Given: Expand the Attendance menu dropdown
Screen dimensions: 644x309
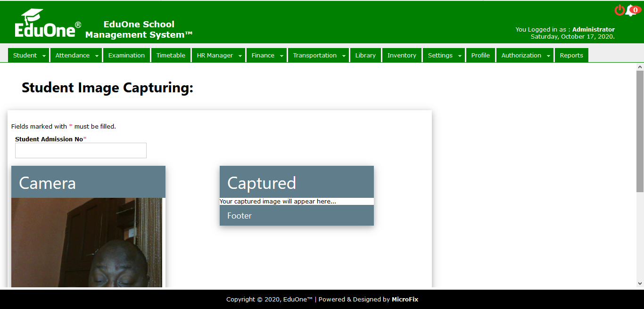Looking at the screenshot, I should [97, 56].
